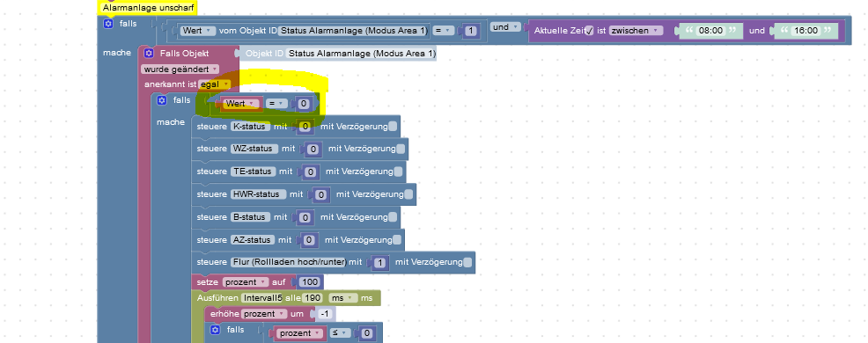Enable mit Verzögerung for WZ-status
Image resolution: width=868 pixels, height=343 pixels.
point(401,149)
